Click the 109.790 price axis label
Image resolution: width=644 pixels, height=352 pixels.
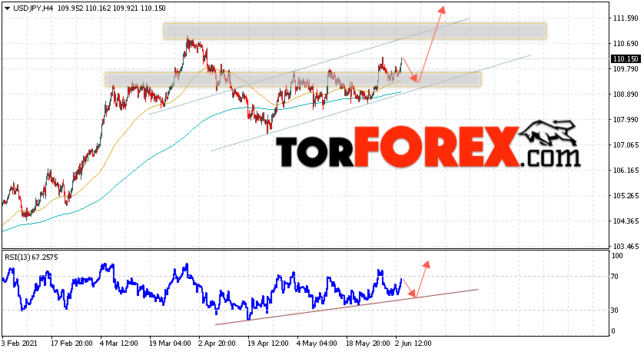626,69
